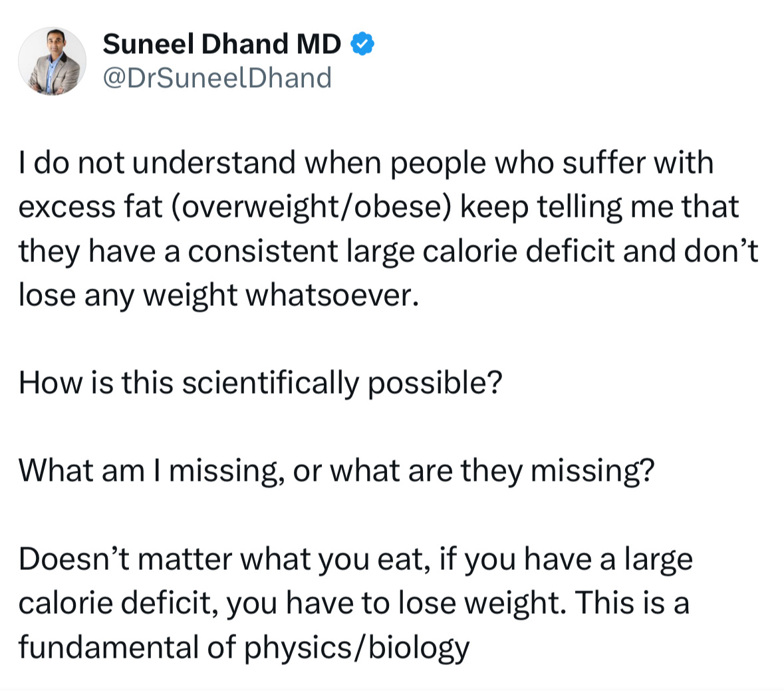The height and width of the screenshot is (691, 784).
Task: Click the blue verified badge
Action: tap(362, 44)
